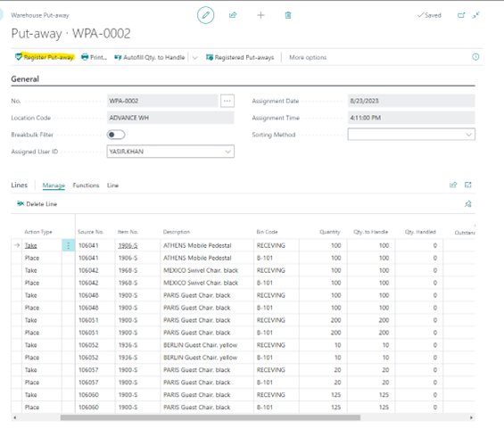
Task: Open the Sorting Method dropdown
Action: [x=468, y=135]
